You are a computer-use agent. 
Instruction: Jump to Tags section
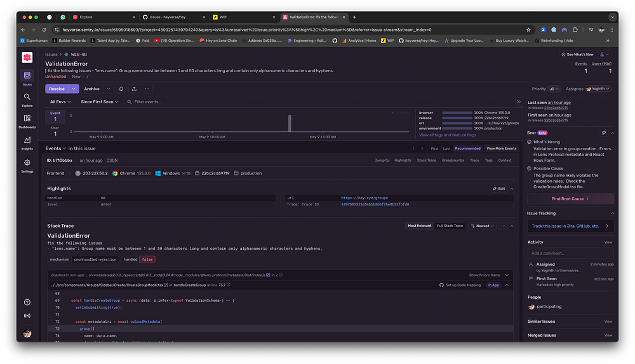[x=488, y=160]
